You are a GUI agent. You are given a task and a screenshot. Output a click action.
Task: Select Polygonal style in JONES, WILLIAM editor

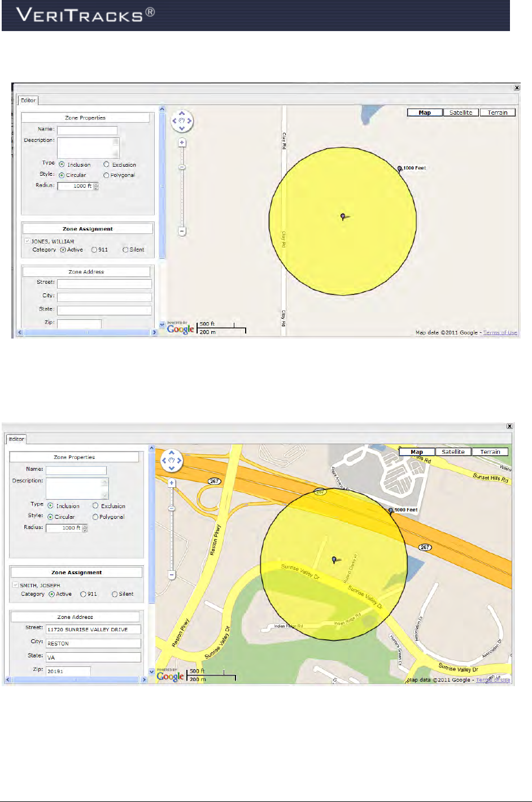pyautogui.click(x=106, y=175)
